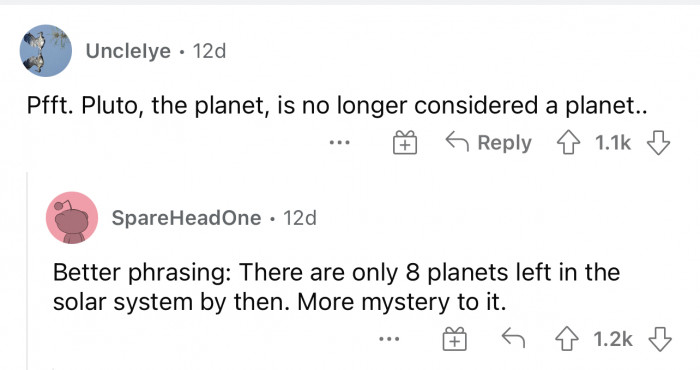
Task: Upvote SpareHeadOne's reply
Action: pos(567,339)
